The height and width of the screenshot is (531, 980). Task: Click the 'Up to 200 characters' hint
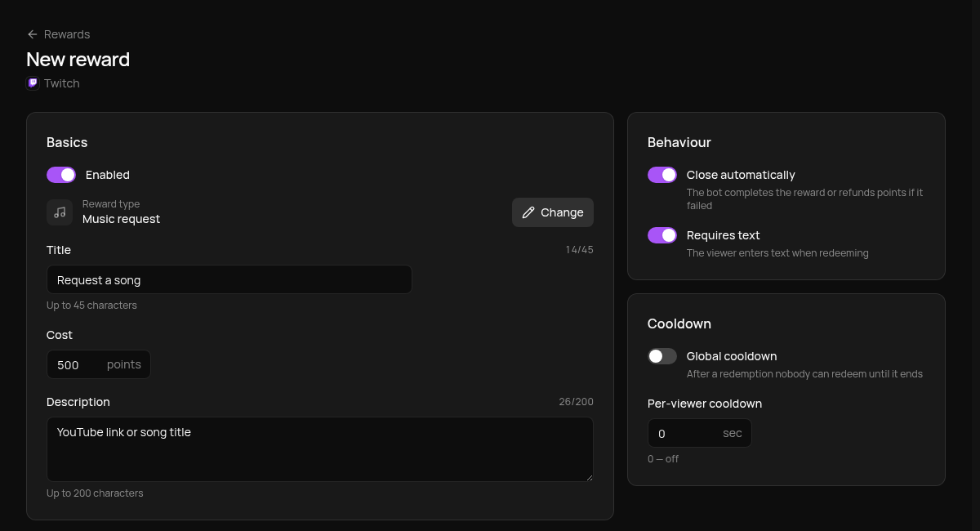click(x=95, y=493)
